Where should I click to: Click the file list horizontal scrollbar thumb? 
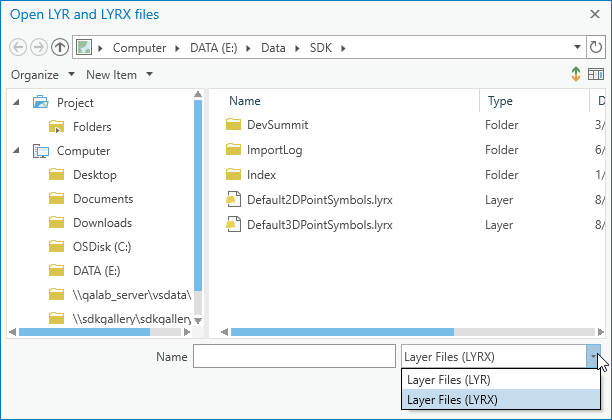click(x=342, y=332)
